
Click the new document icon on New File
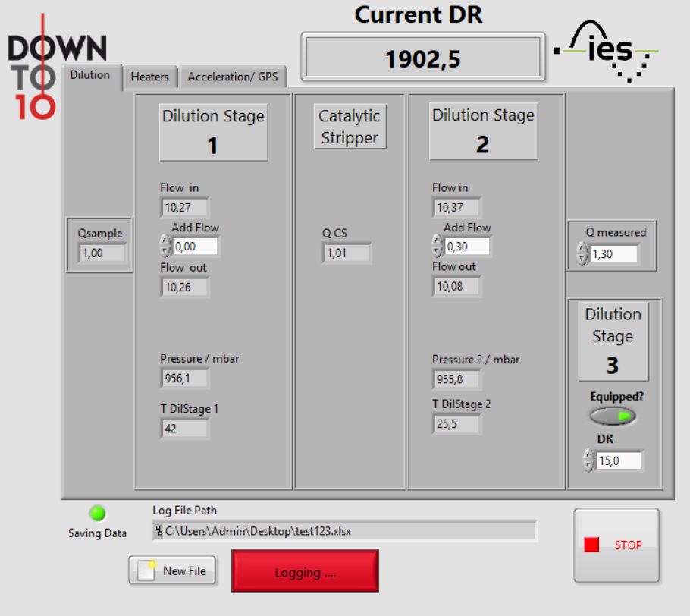click(x=146, y=570)
